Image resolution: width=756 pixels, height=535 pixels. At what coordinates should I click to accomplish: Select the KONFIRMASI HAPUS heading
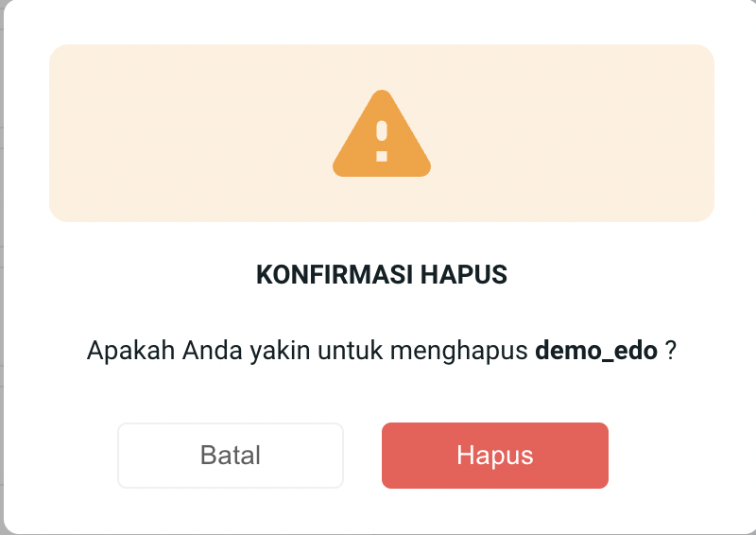coord(382,274)
